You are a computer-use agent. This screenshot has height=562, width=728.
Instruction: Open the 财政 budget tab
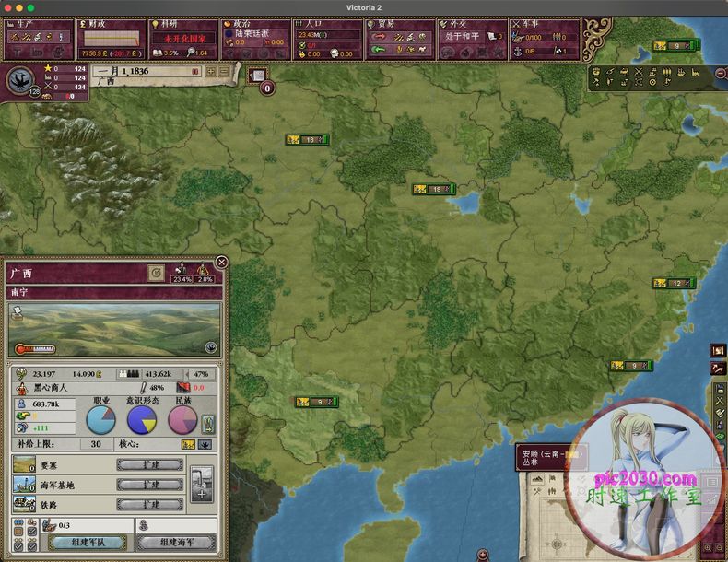pyautogui.click(x=111, y=39)
